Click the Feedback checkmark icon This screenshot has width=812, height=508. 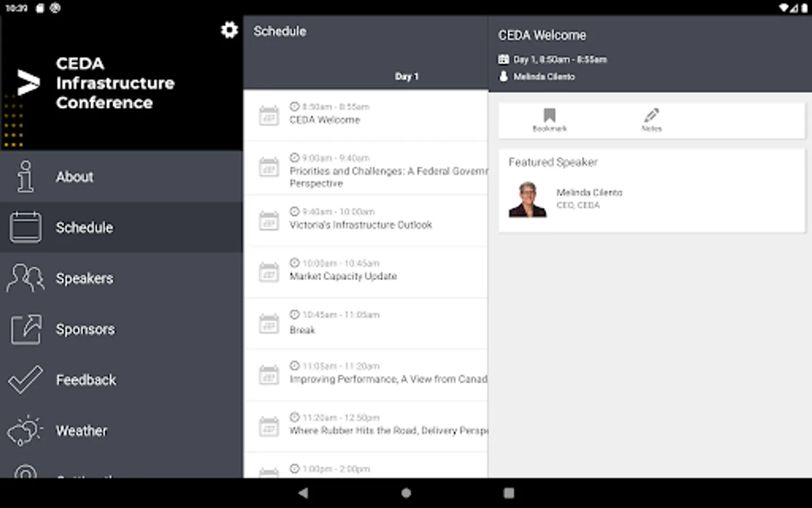[25, 380]
